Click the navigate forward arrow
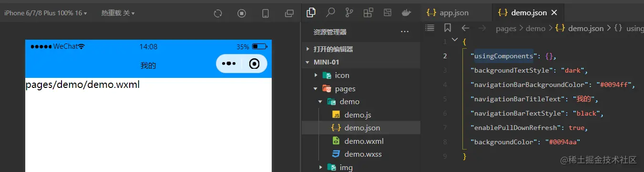This screenshot has height=172, width=644. click(x=482, y=28)
